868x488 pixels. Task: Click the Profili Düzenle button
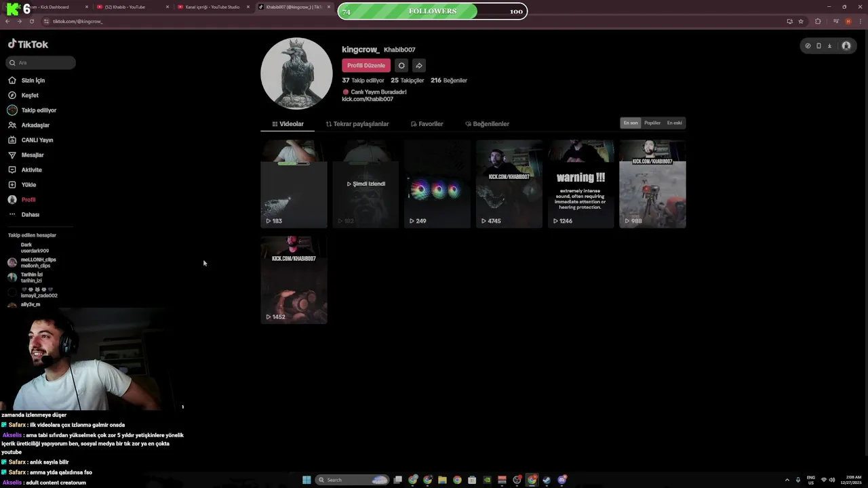pyautogui.click(x=366, y=66)
